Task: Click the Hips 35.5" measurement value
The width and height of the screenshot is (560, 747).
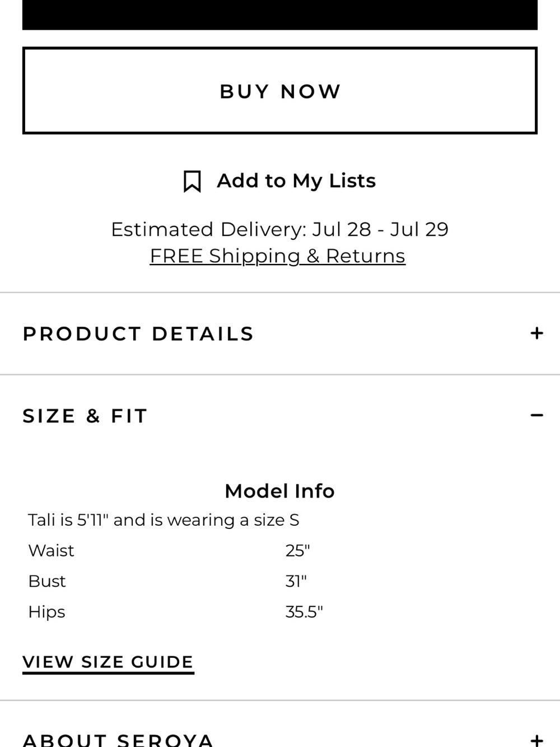Action: point(304,611)
